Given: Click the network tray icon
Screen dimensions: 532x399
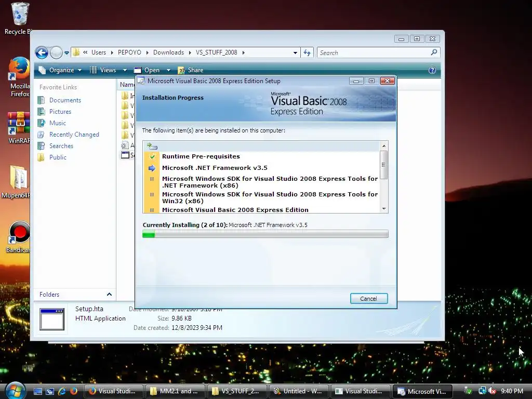Looking at the screenshot, I should [x=482, y=391].
